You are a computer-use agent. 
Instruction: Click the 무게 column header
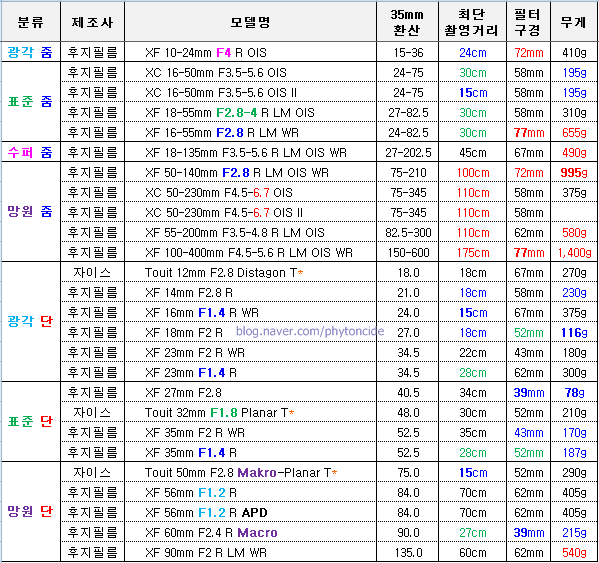pos(574,22)
